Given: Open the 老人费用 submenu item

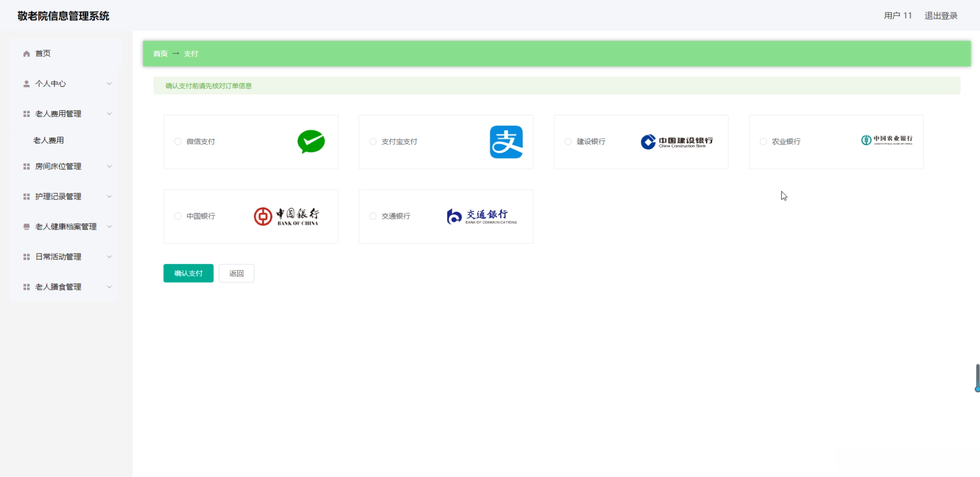Looking at the screenshot, I should [x=49, y=140].
